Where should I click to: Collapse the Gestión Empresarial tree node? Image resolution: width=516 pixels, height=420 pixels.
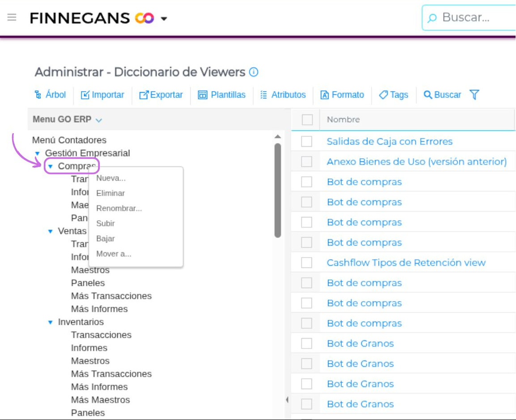(x=38, y=153)
